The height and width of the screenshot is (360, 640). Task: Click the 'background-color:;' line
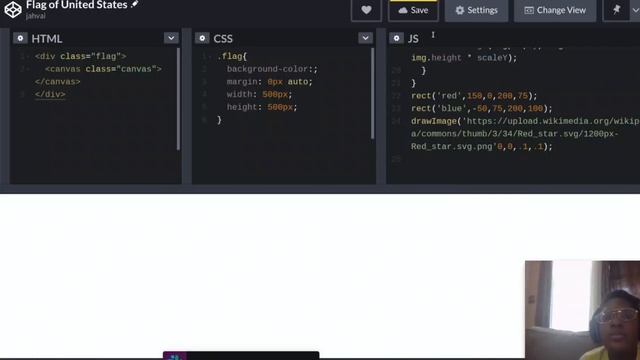coord(272,69)
